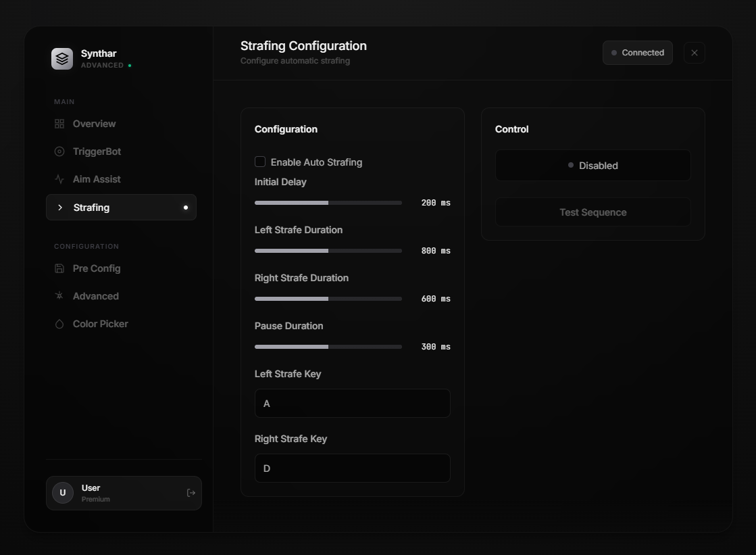Click the Pre Config save icon
This screenshot has width=756, height=555.
[x=60, y=268]
